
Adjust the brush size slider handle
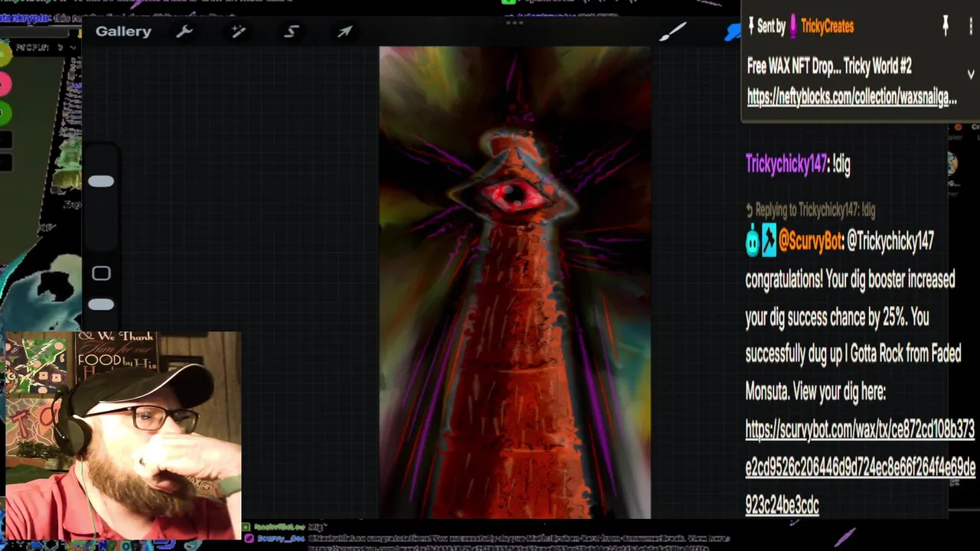(101, 181)
